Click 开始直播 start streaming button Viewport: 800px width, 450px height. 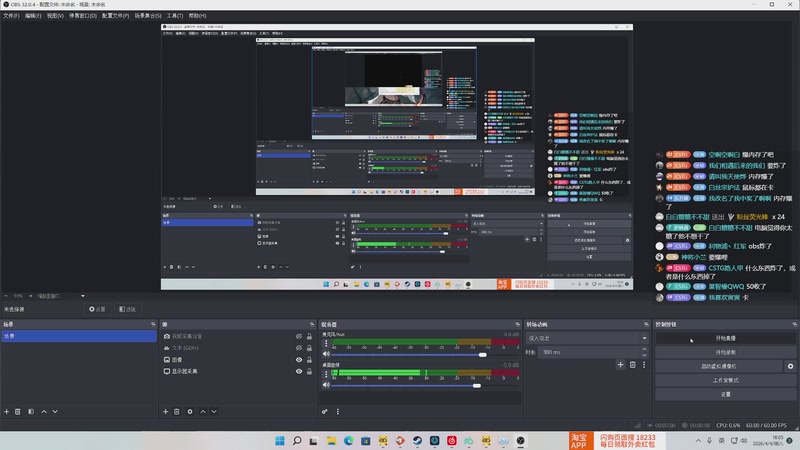click(x=725, y=338)
